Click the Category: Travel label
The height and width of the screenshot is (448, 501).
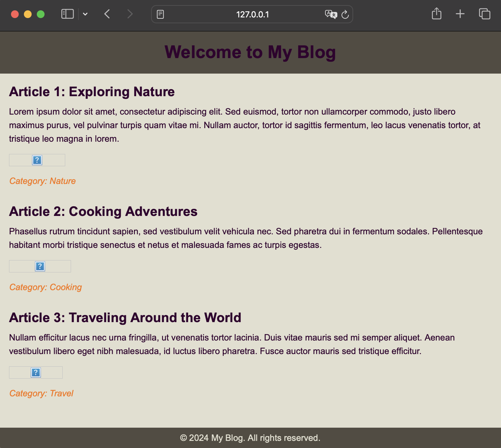(x=41, y=393)
